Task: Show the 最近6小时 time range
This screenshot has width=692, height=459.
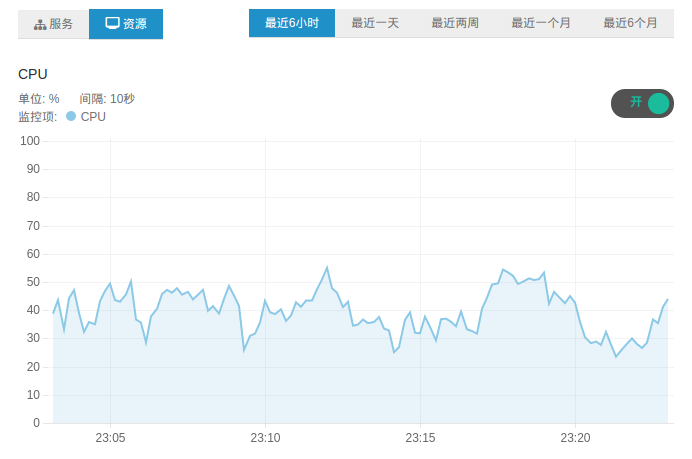Action: click(292, 23)
